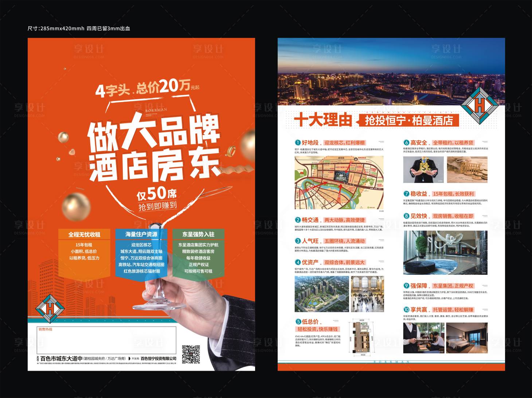
Task: Select the 迎龙区 location map image
Action: 339,183
